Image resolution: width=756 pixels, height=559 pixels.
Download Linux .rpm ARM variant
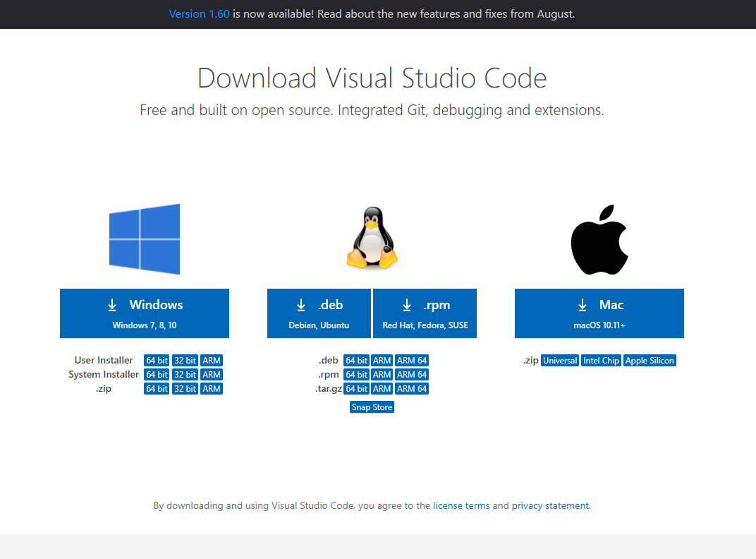click(382, 375)
